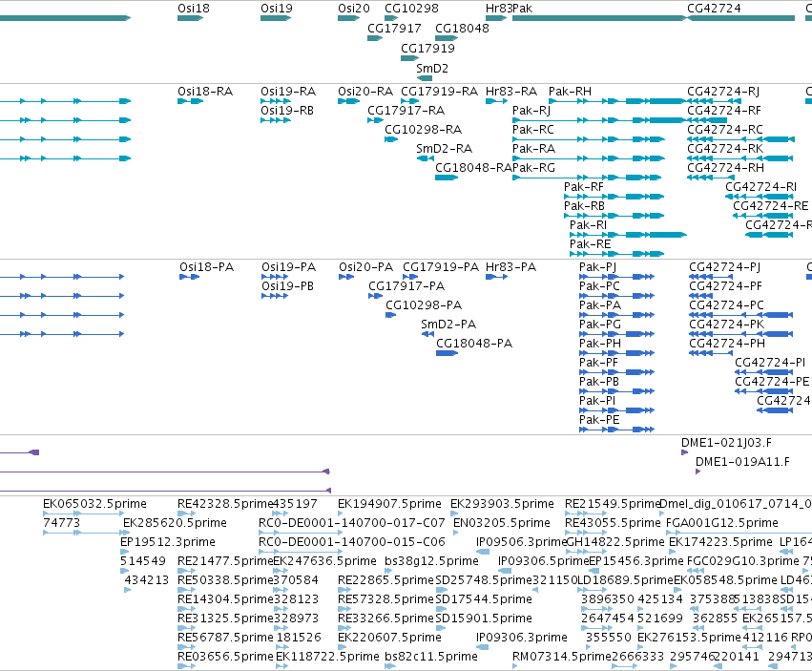This screenshot has width=812, height=671.
Task: Select the CG17917 gene
Action: pyautogui.click(x=375, y=38)
